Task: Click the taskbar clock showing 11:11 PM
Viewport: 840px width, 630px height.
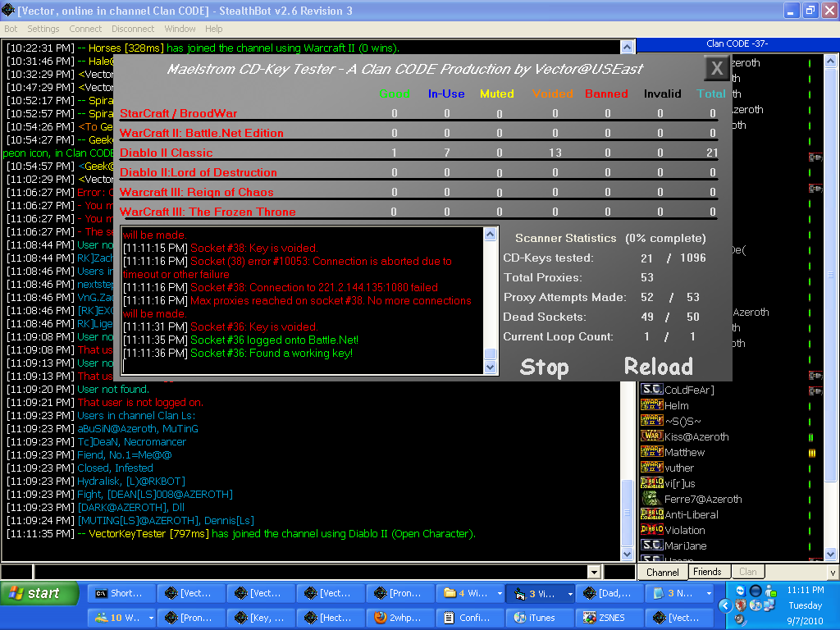Action: pos(806,591)
